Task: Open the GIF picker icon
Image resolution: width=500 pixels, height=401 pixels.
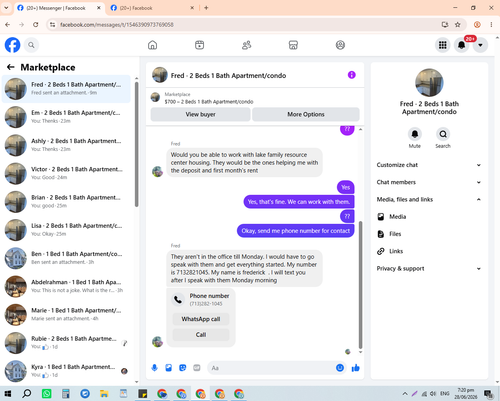Action: coord(197,368)
